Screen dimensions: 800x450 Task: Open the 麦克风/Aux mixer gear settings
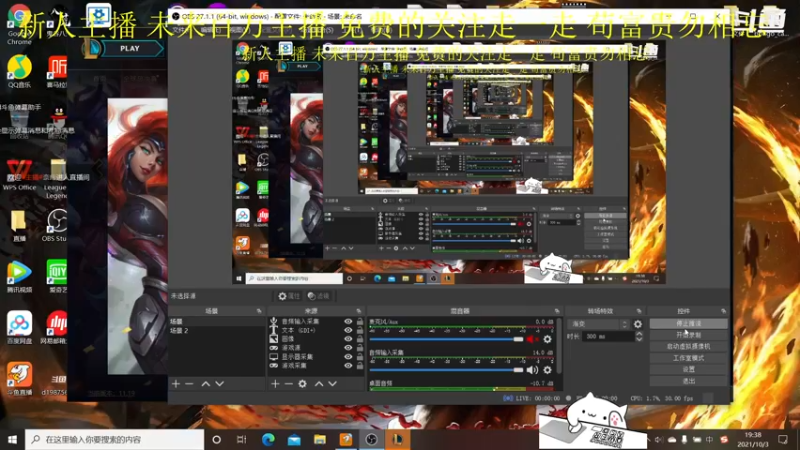click(547, 339)
